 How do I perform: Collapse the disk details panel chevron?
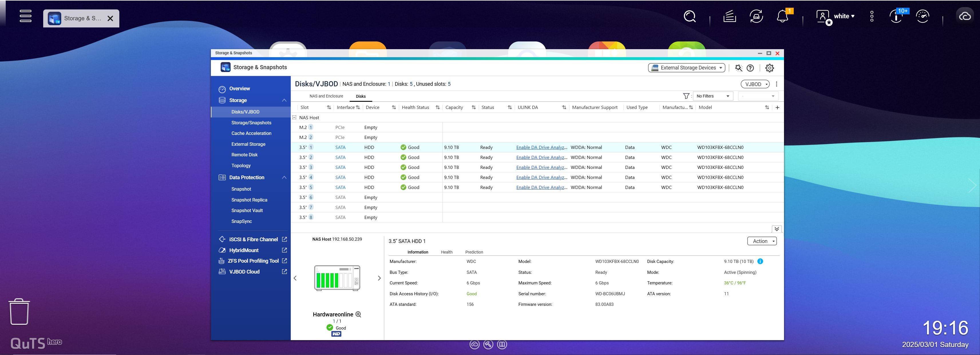point(777,229)
